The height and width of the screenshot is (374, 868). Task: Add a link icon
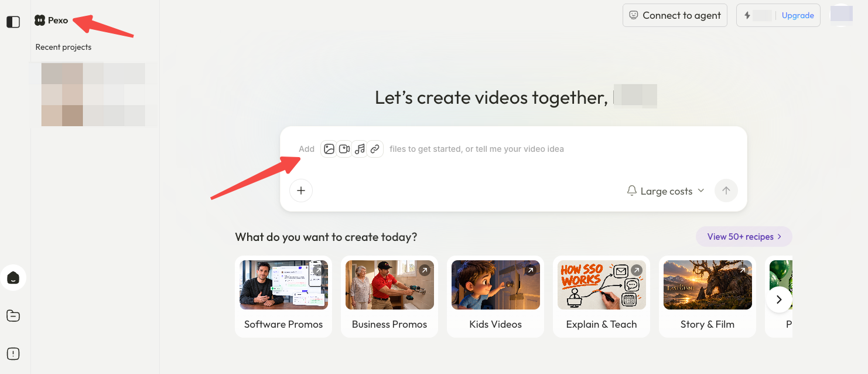[375, 149]
